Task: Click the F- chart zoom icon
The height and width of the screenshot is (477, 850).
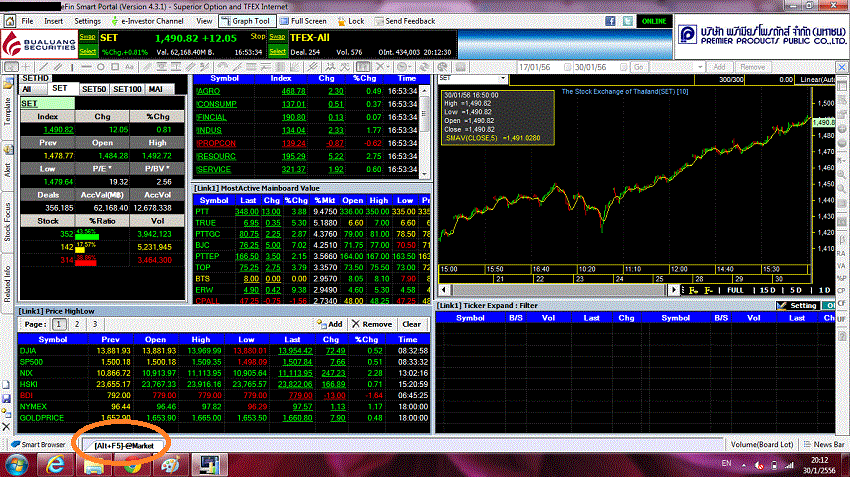Action: (709, 291)
